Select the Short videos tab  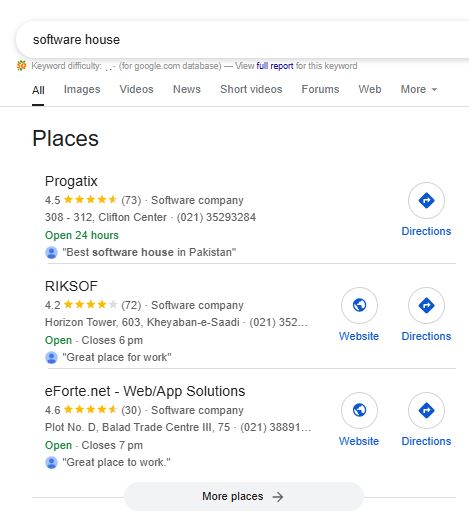[x=251, y=89]
